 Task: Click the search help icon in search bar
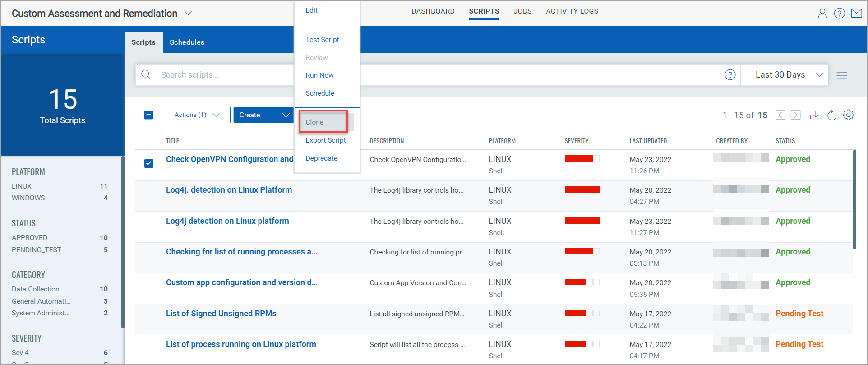pos(730,75)
